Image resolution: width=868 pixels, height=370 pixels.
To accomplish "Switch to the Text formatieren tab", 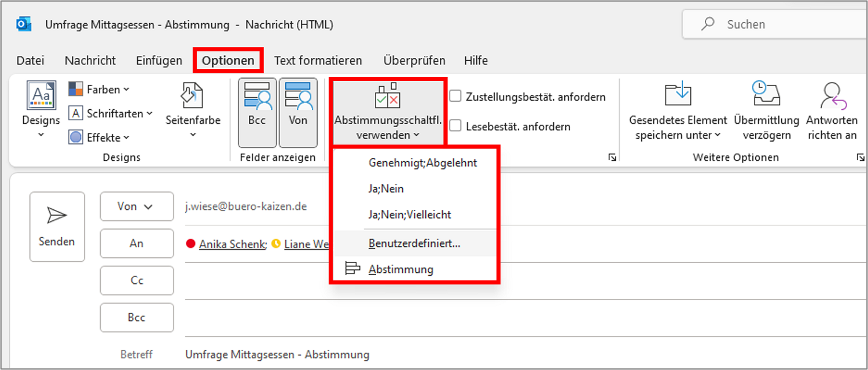I will [x=318, y=60].
